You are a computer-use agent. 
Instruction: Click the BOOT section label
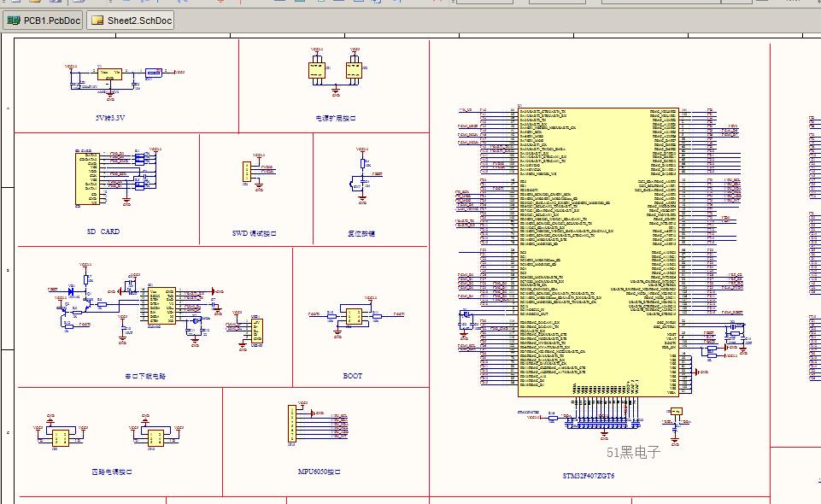[352, 376]
